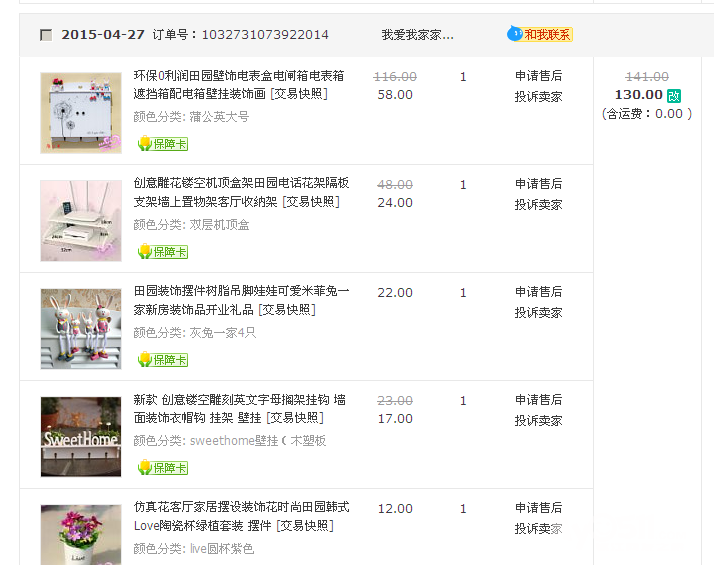Image resolution: width=714 pixels, height=565 pixels.
Task: Click 保障卡 badge under the sweethome item
Action: tap(162, 468)
